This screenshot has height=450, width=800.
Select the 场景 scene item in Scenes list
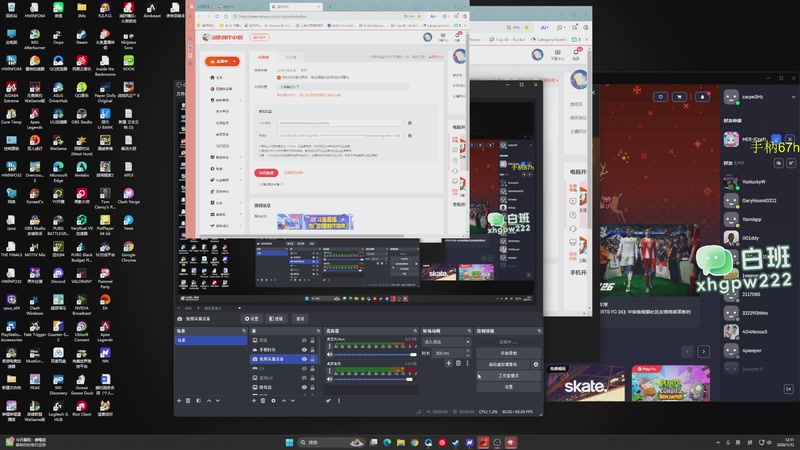(211, 340)
